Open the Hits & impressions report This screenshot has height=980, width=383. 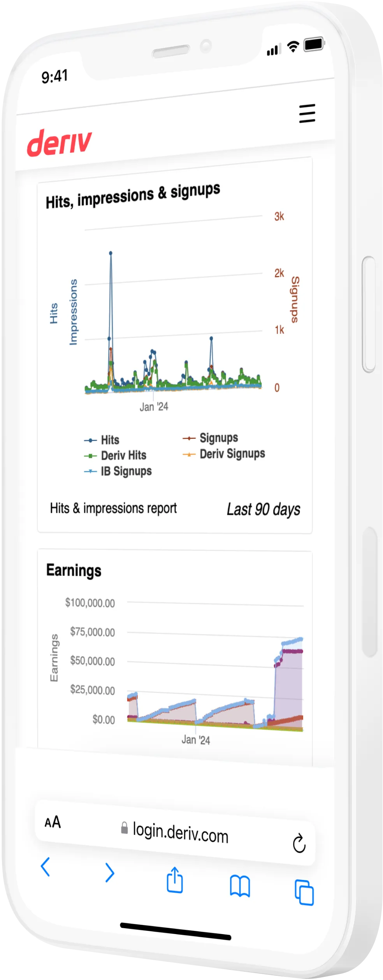113,508
